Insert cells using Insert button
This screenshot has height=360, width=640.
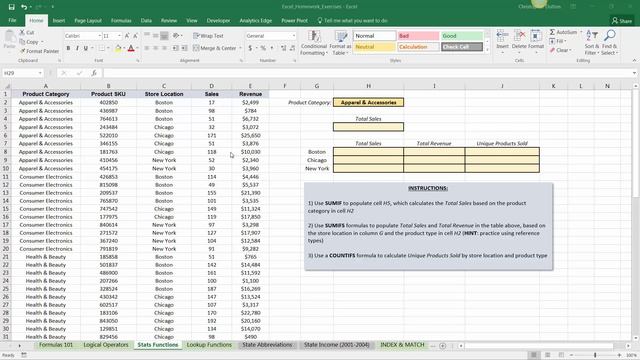(502, 41)
